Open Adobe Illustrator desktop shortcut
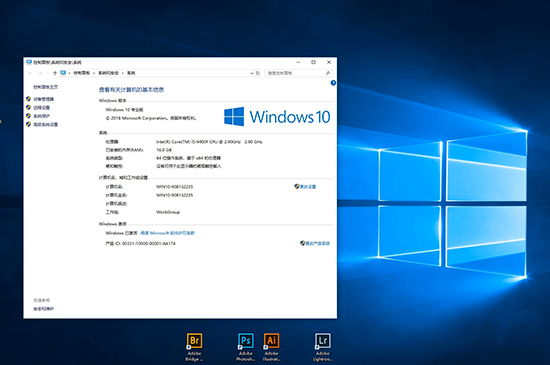Viewport: 550px width, 365px height. point(271,347)
